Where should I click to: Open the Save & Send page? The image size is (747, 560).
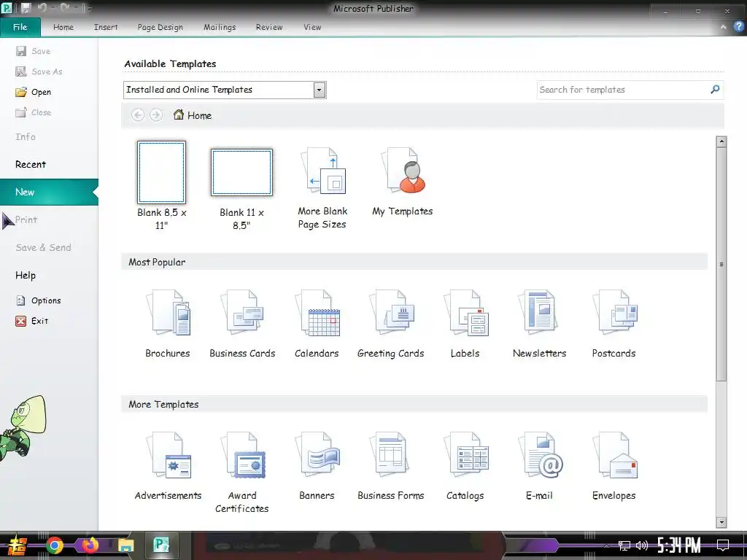[43, 248]
